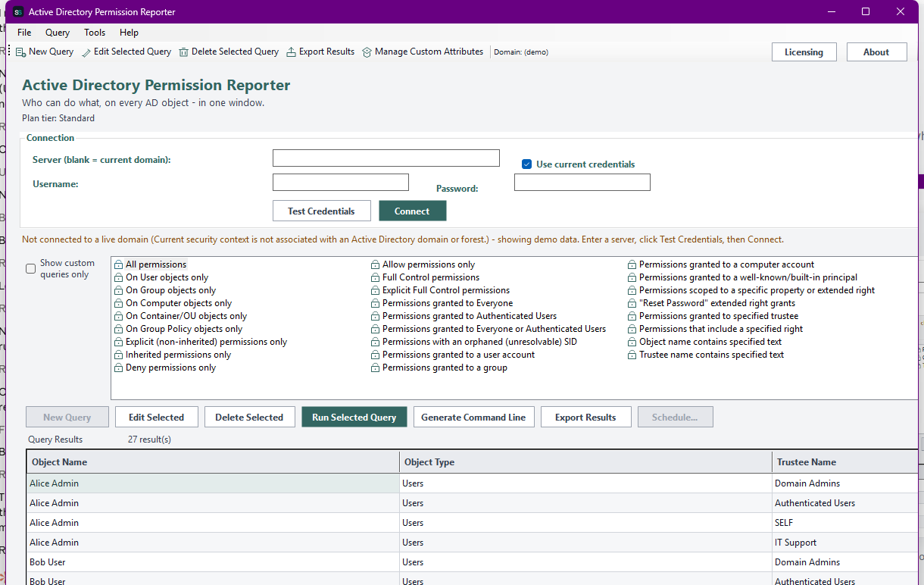Click lock icon beside Full Control permissions

(x=376, y=278)
